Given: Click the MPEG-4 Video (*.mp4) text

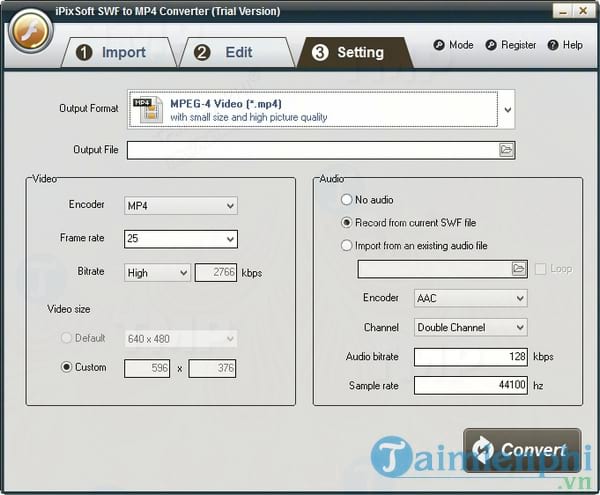Looking at the screenshot, I should point(226,104).
